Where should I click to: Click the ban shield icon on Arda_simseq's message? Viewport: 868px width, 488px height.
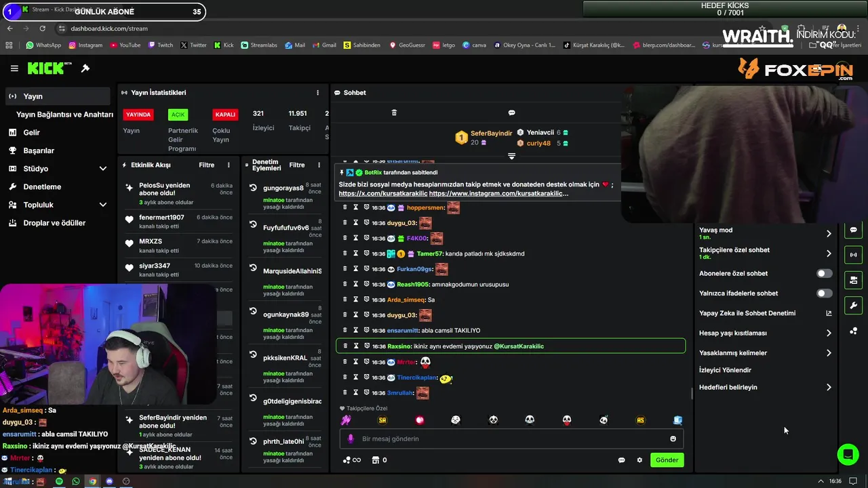click(366, 300)
